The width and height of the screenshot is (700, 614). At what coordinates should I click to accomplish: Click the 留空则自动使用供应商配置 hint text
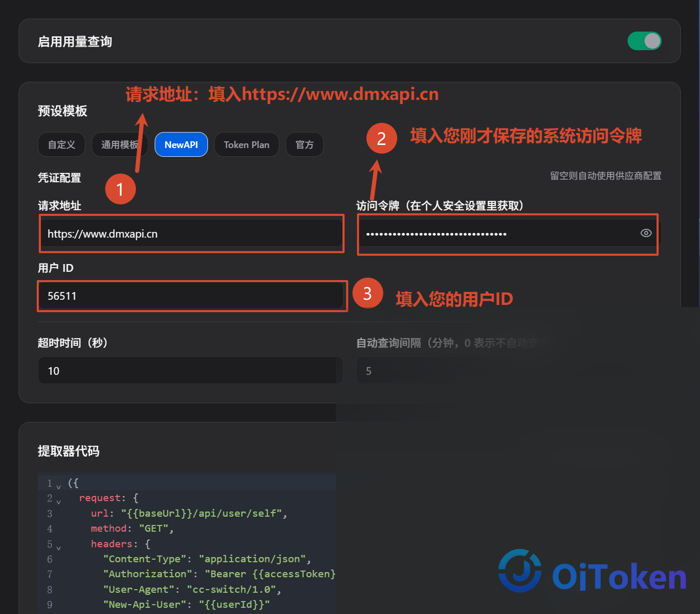point(606,176)
